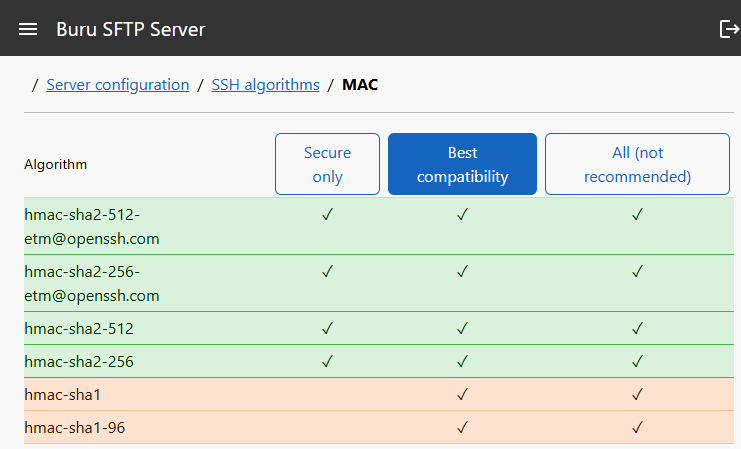
Task: Click Secure only checkmark for hmac-sha2-256
Action: coord(327,362)
